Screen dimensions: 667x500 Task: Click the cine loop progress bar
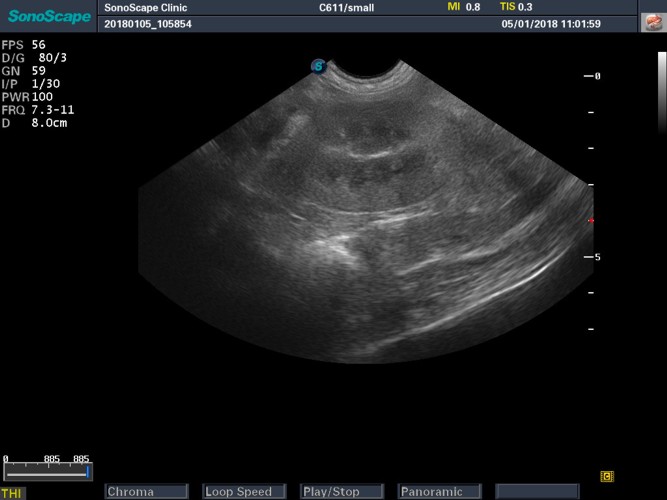[47, 473]
